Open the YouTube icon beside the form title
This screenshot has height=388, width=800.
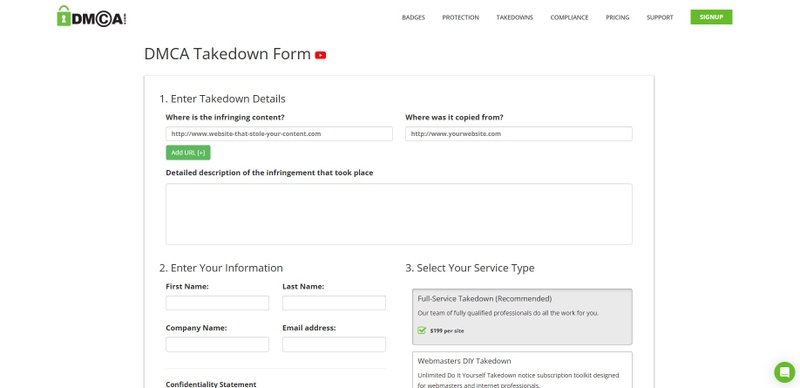click(x=320, y=55)
